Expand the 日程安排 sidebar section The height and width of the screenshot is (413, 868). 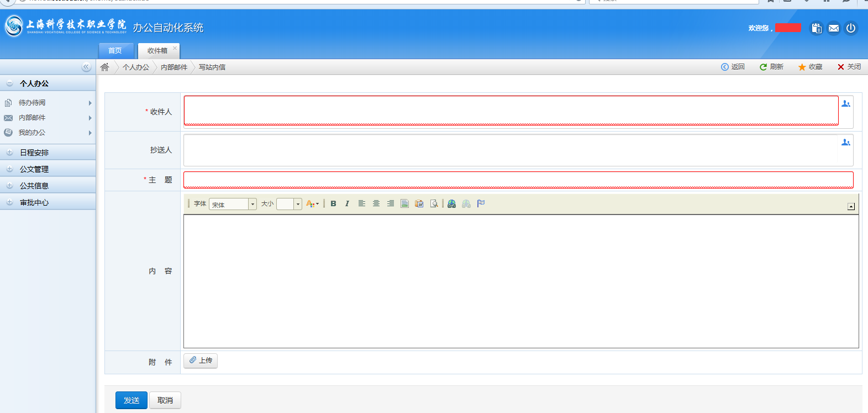pyautogui.click(x=34, y=153)
